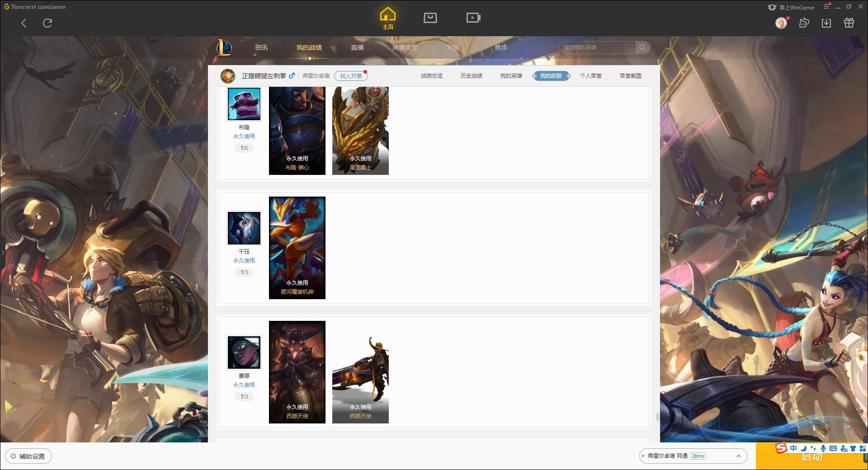The width and height of the screenshot is (868, 470).
Task: Open the 掌上WeGame mobile link
Action: (791, 7)
